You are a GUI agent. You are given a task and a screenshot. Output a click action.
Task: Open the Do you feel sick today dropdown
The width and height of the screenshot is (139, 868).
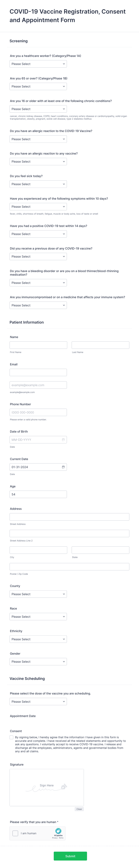point(38,184)
